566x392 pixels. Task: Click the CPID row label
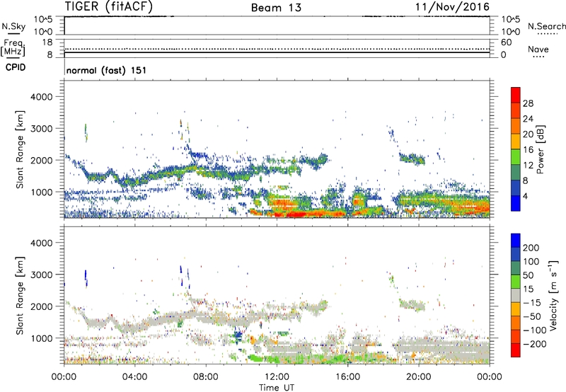click(16, 67)
